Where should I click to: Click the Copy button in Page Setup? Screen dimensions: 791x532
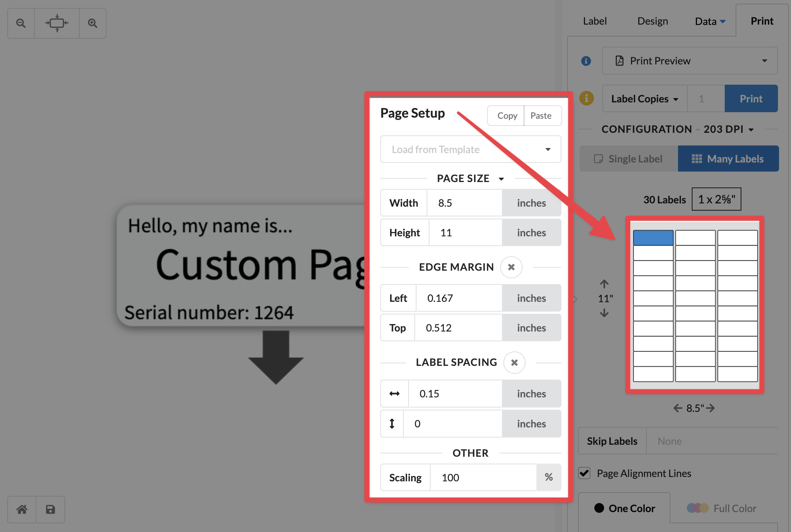pyautogui.click(x=507, y=116)
